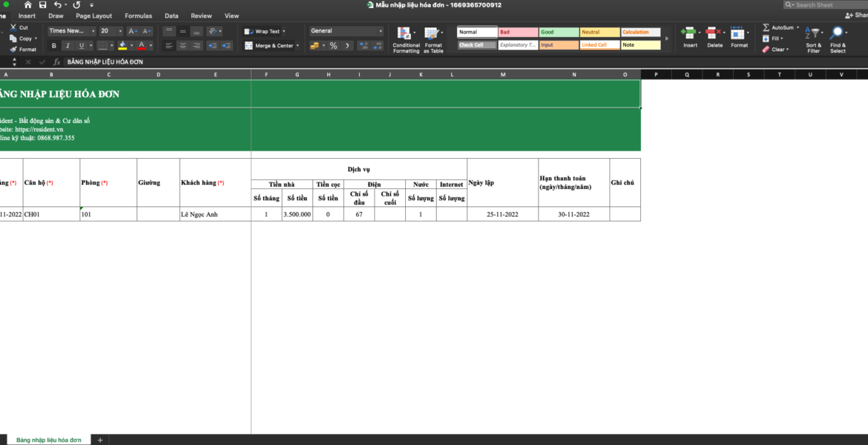Click the Insert Function fx icon

[57, 62]
